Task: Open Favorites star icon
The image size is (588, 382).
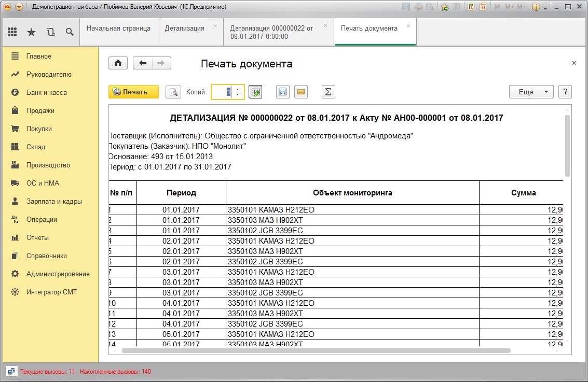Action: [x=32, y=32]
